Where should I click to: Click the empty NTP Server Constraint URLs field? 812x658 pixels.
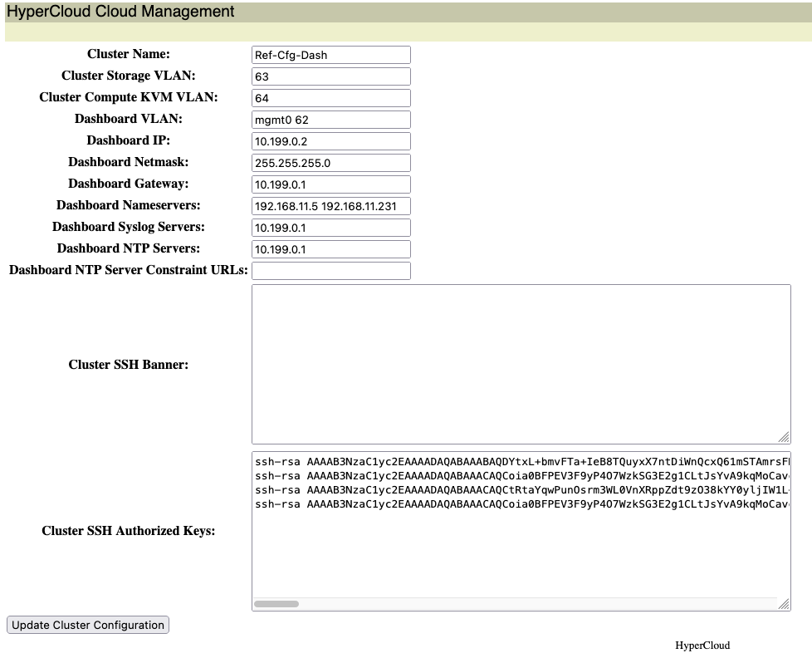[x=330, y=271]
